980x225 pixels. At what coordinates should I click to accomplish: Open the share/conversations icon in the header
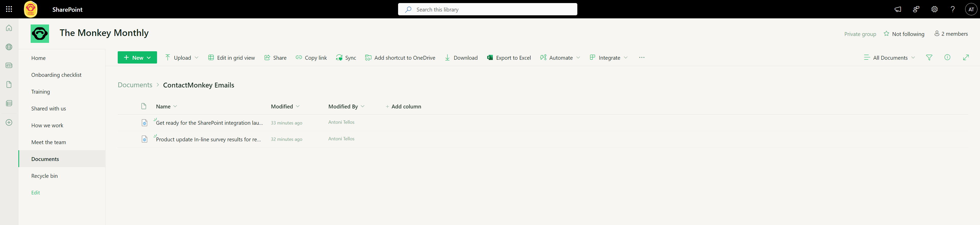point(916,9)
